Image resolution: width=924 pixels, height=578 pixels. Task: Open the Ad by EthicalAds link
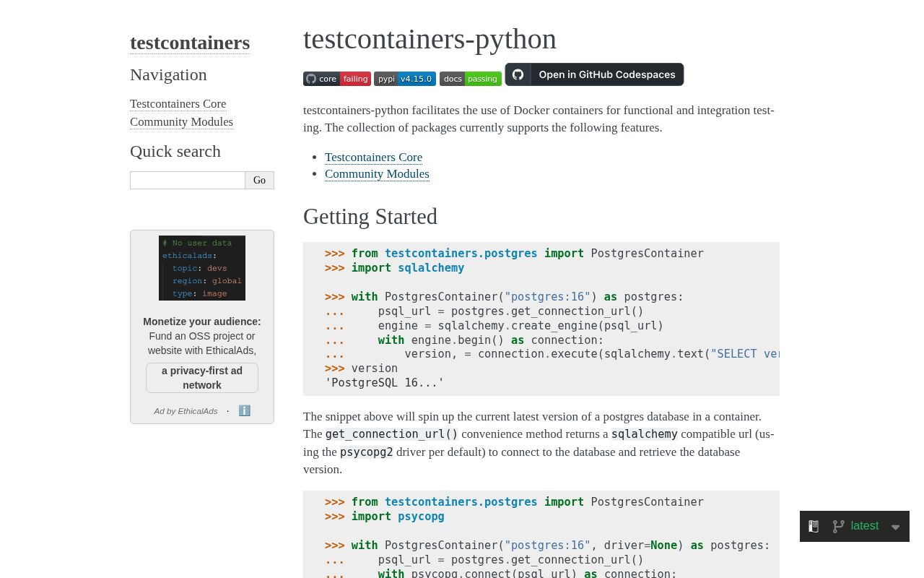click(x=186, y=411)
